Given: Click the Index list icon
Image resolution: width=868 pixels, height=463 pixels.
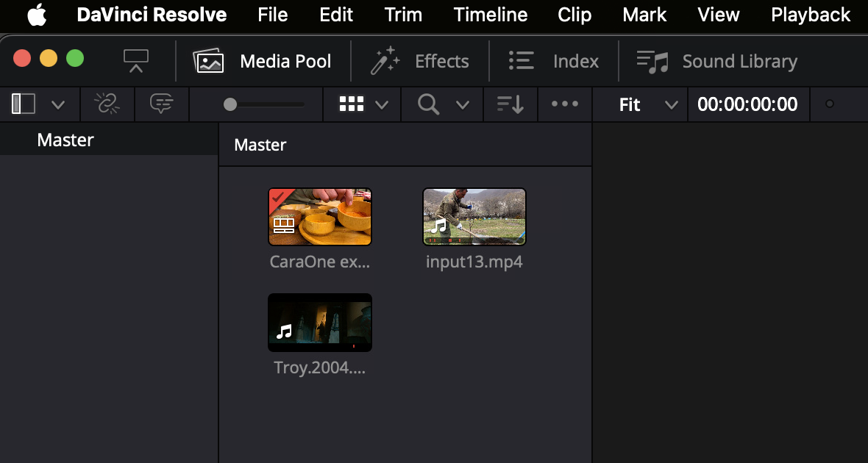Looking at the screenshot, I should pyautogui.click(x=521, y=60).
